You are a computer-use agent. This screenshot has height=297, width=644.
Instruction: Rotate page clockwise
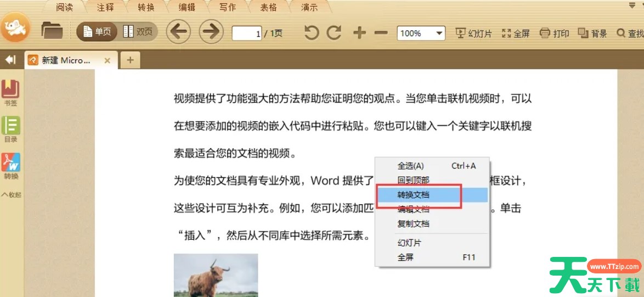click(x=334, y=33)
